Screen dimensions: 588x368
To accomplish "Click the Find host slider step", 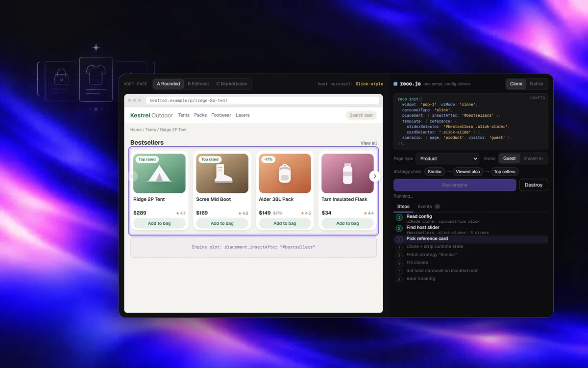I will tap(470, 230).
